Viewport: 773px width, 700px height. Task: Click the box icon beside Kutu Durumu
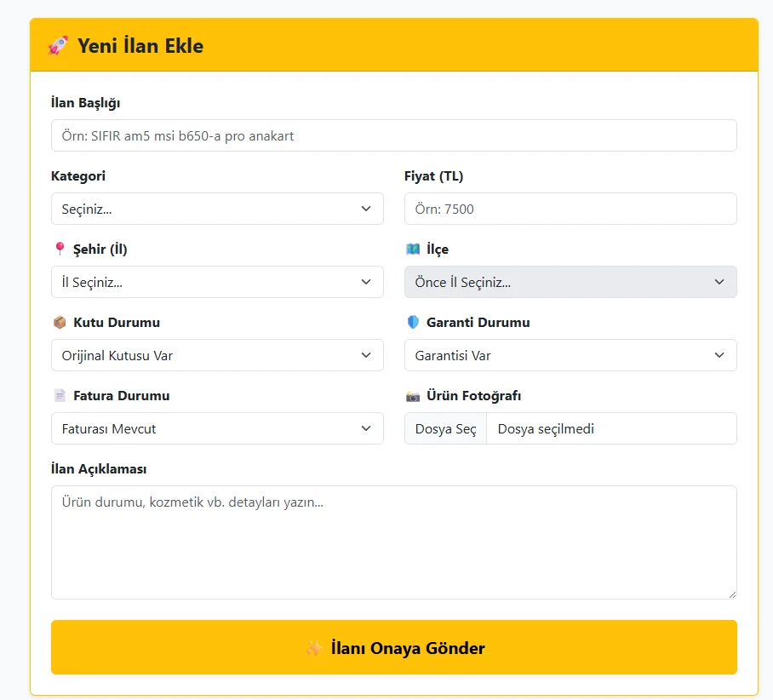(60, 322)
